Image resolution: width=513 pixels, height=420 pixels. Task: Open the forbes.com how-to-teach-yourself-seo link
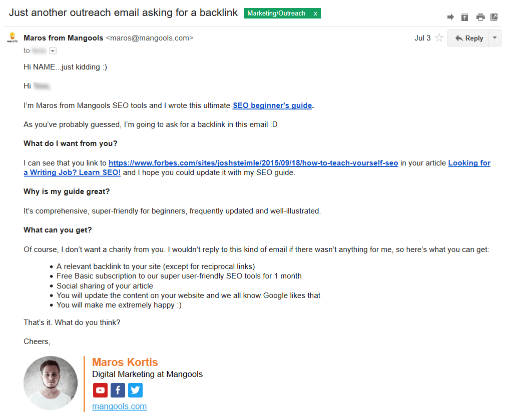(253, 163)
